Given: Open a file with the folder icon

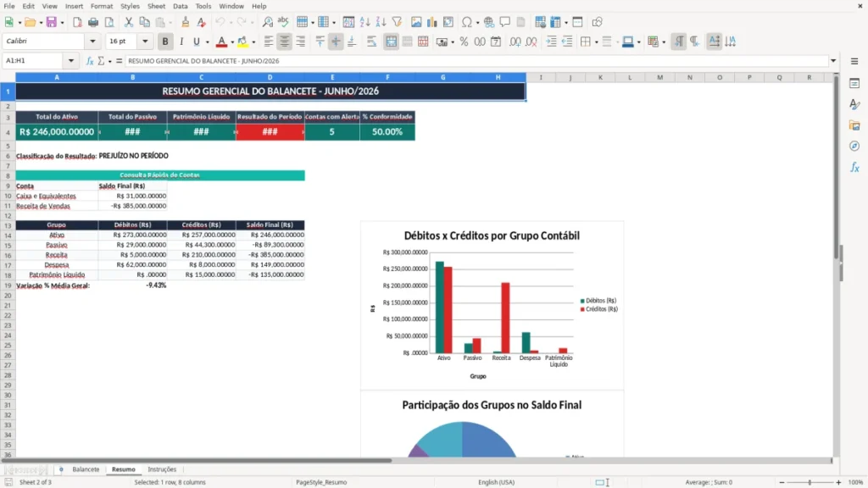Looking at the screenshot, I should 30,22.
